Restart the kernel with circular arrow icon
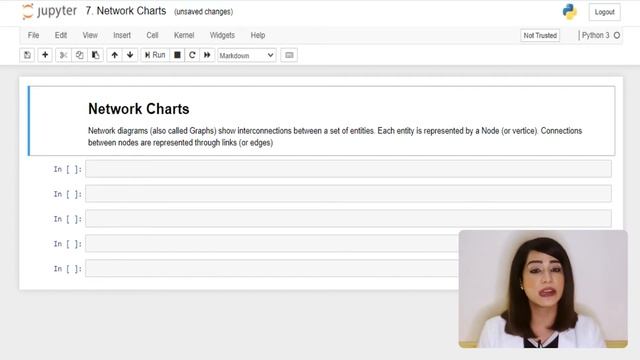640x360 pixels. [x=192, y=55]
